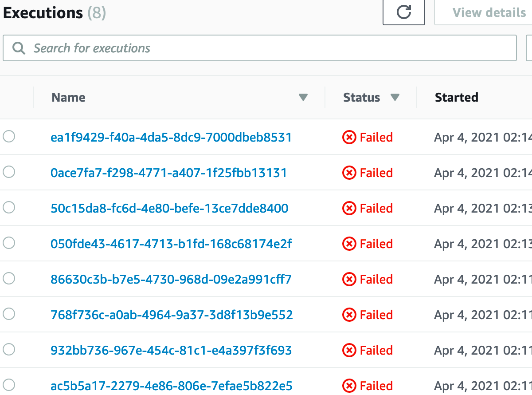The height and width of the screenshot is (395, 532).
Task: Click the Failed icon for 50c15da8 execution
Action: pos(349,209)
